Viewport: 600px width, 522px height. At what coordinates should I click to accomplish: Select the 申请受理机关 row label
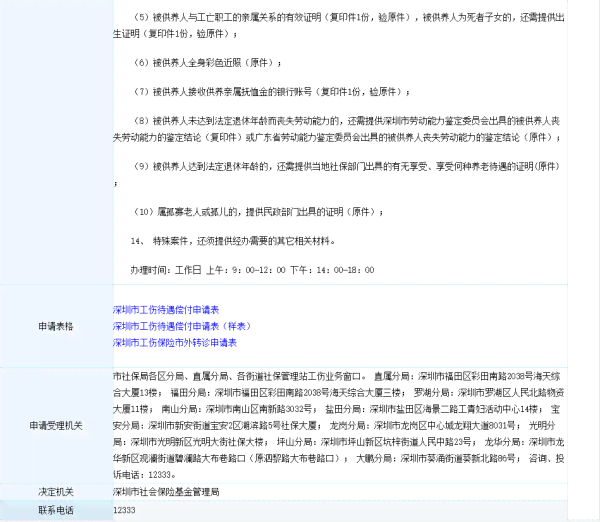pos(56,426)
